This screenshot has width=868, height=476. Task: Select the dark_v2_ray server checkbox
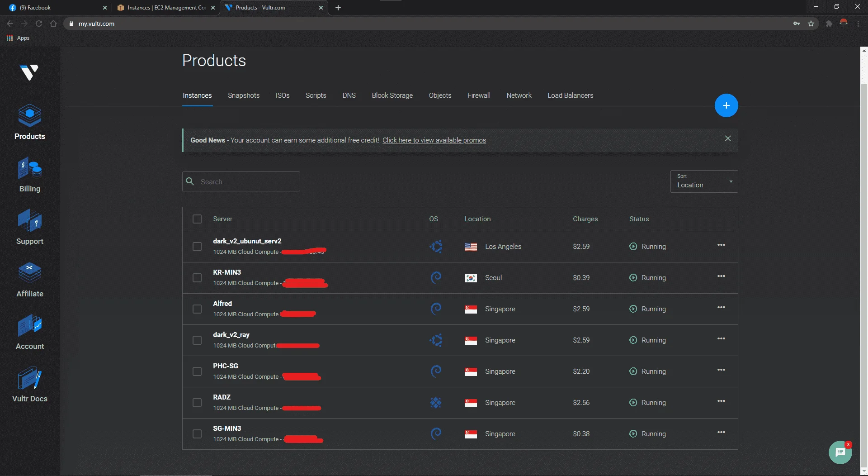click(x=197, y=340)
